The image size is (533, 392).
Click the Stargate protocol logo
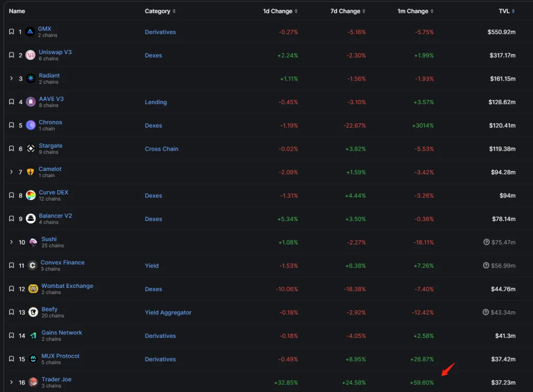(x=30, y=148)
